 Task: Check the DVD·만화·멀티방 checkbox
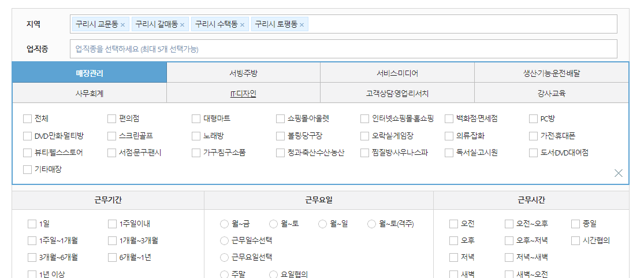(28, 136)
